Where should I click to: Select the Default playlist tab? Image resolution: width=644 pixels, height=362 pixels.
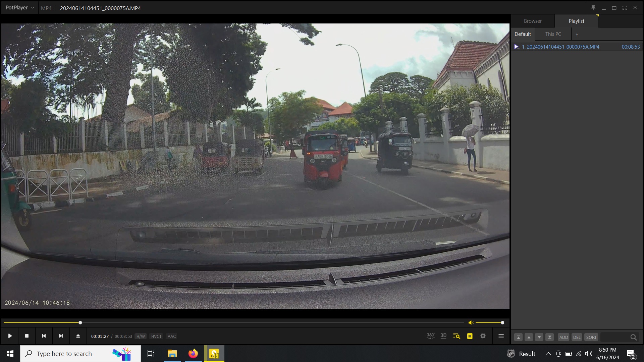pos(523,34)
